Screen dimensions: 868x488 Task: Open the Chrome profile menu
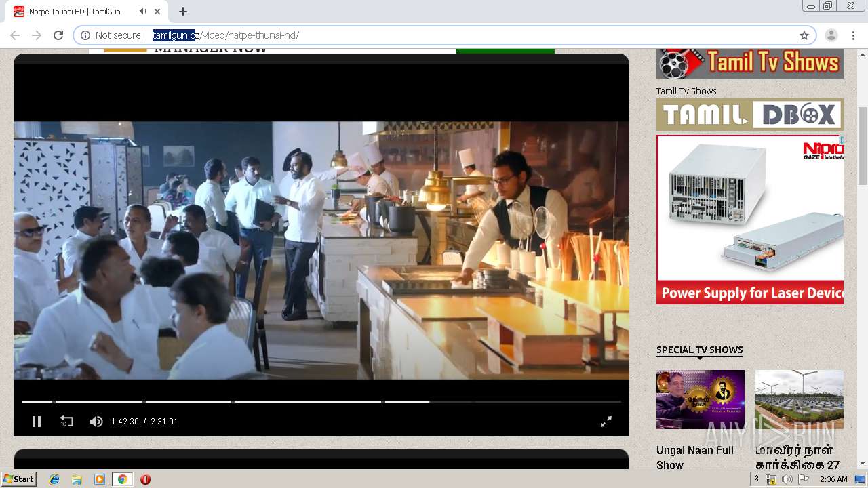coord(831,35)
